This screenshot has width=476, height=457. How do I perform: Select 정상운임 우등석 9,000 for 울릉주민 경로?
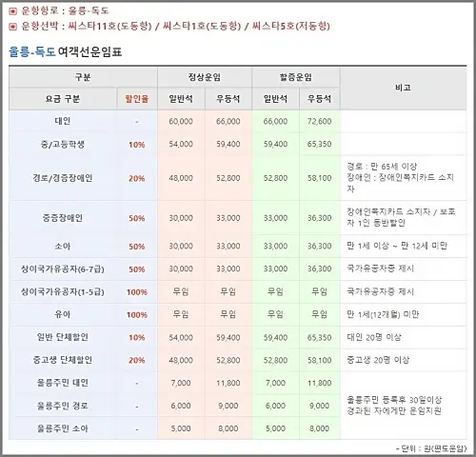[228, 406]
